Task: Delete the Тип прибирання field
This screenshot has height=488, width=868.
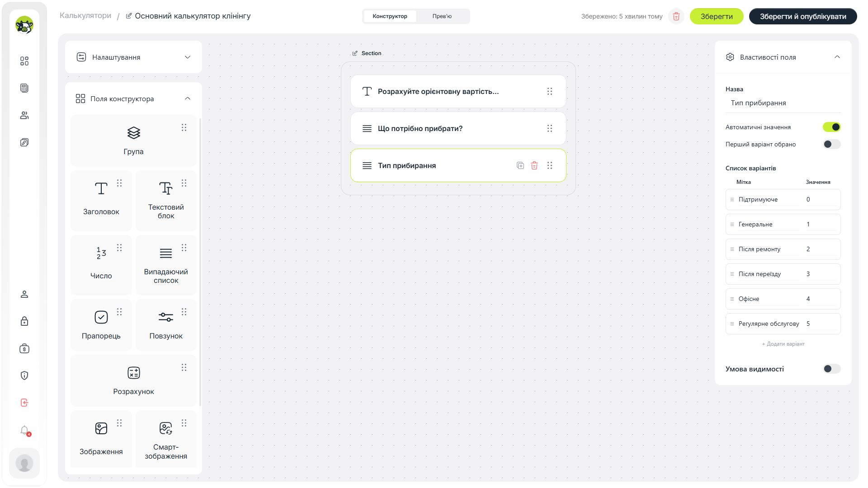Action: click(x=534, y=165)
